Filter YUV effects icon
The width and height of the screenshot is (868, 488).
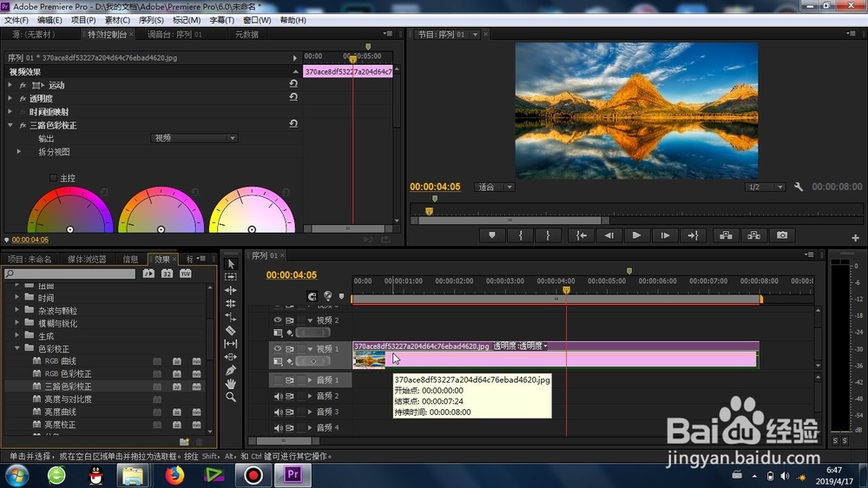(186, 274)
